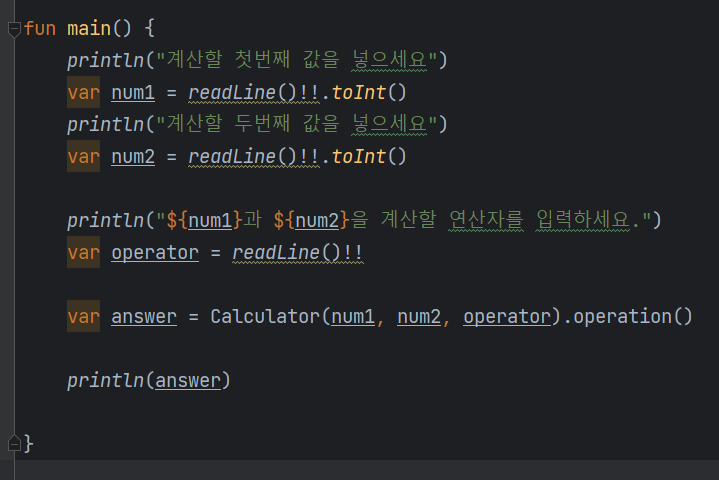This screenshot has width=719, height=480.
Task: Click the 'fun' keyword
Action: pyautogui.click(x=40, y=28)
